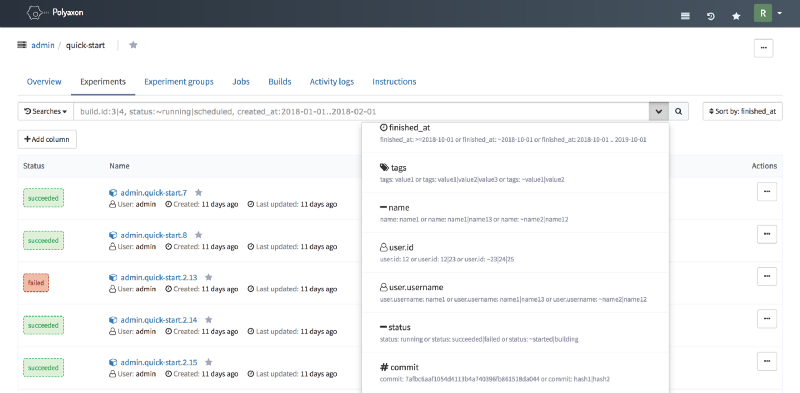Collapse the filter suggestions chevron button

click(659, 111)
